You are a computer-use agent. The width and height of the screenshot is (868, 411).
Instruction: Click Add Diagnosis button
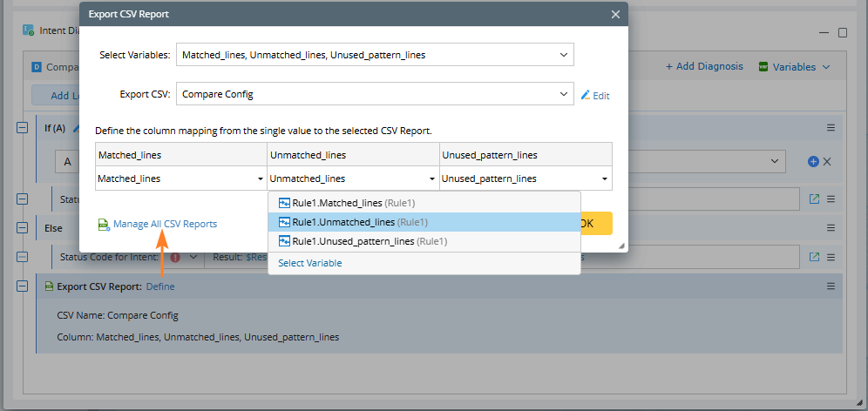[704, 66]
